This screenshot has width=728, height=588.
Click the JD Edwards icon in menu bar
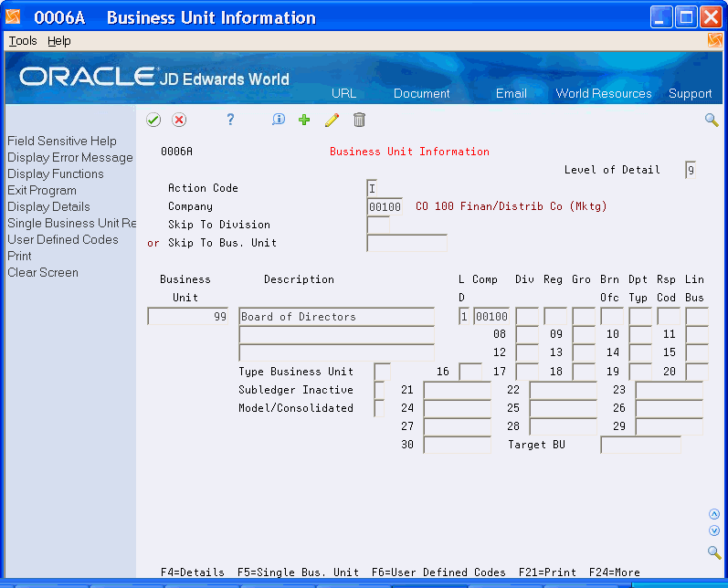pyautogui.click(x=714, y=40)
